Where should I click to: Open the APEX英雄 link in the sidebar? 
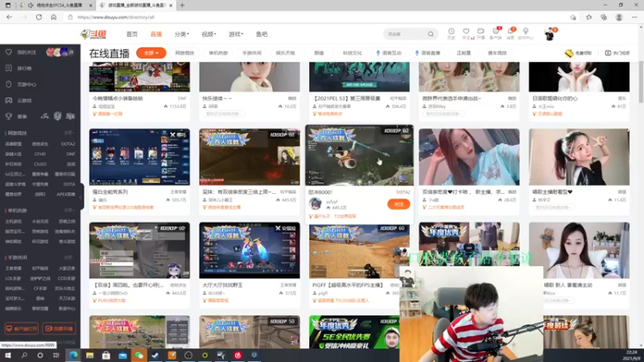pyautogui.click(x=66, y=195)
